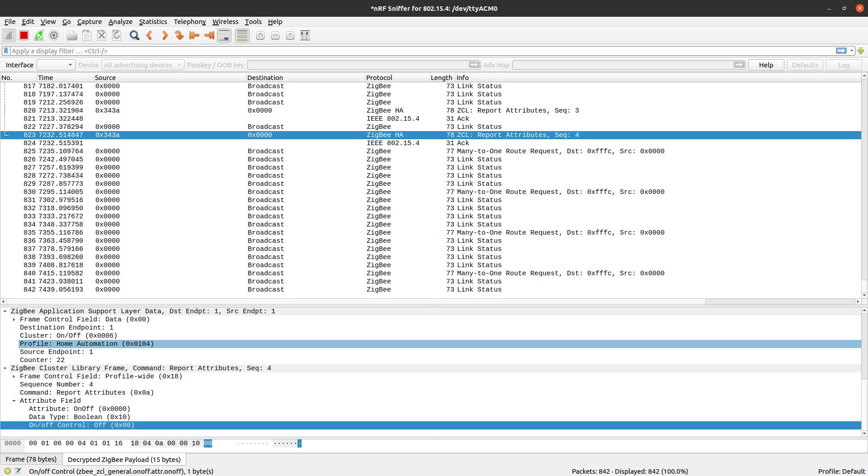Screen dimensions: 868x476
Task: Collapse the Attribute Field tree node
Action: pyautogui.click(x=14, y=401)
